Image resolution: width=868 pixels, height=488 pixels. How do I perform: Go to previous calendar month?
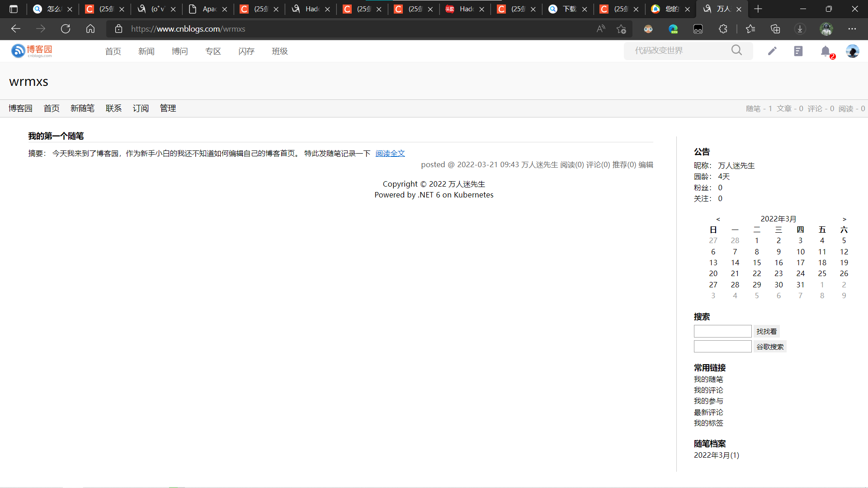click(718, 219)
